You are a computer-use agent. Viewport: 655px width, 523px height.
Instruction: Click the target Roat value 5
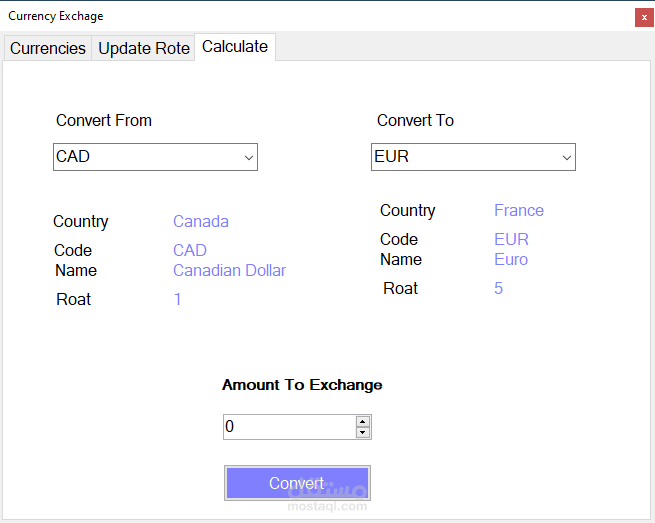[x=498, y=288]
